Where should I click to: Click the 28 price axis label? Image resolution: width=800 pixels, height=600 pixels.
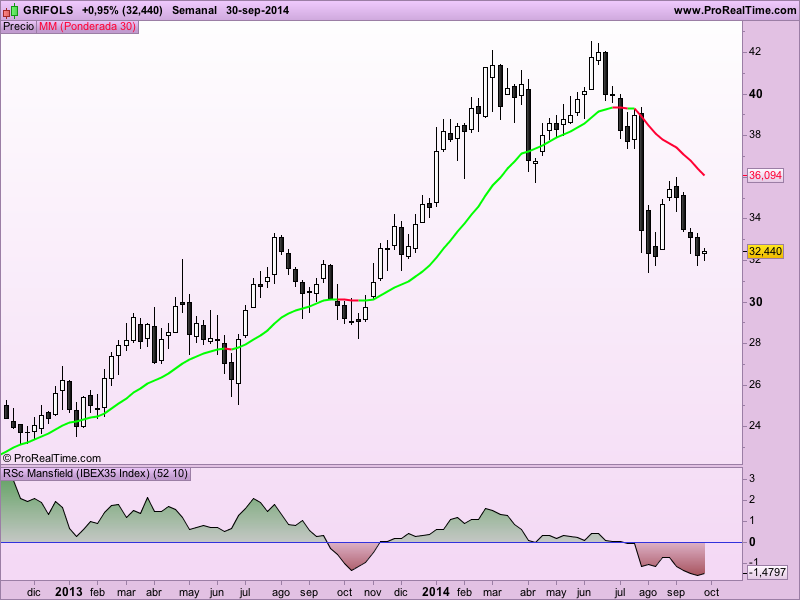tap(755, 342)
